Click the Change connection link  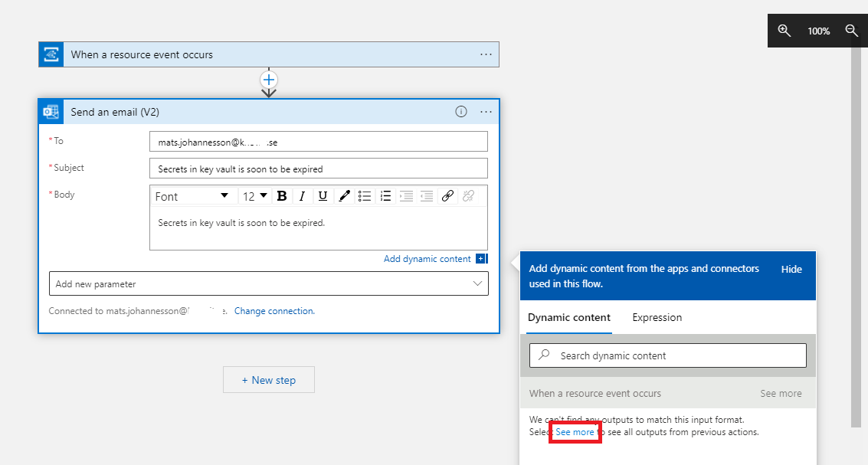[x=274, y=311]
